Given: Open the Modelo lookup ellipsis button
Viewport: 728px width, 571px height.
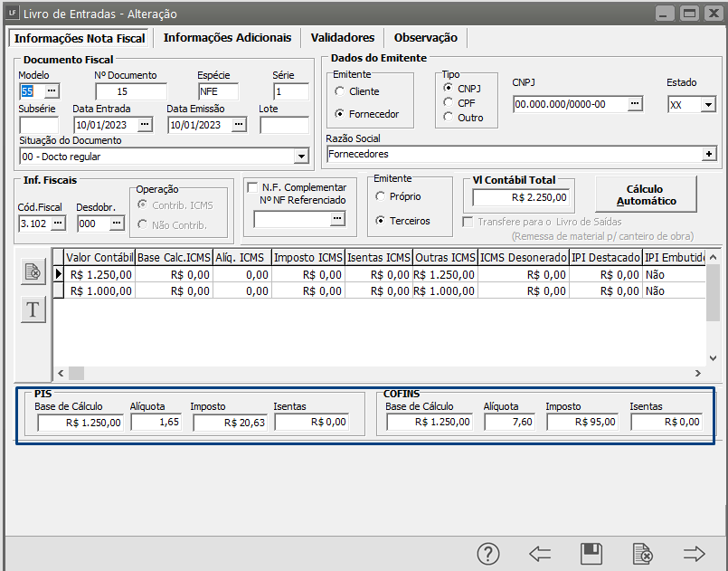Looking at the screenshot, I should tap(52, 91).
